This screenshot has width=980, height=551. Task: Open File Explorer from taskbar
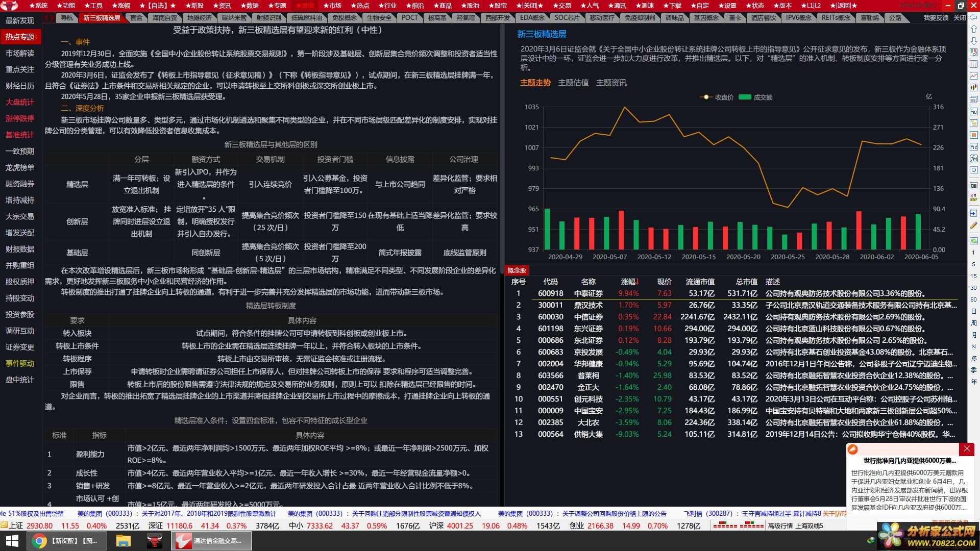click(124, 541)
